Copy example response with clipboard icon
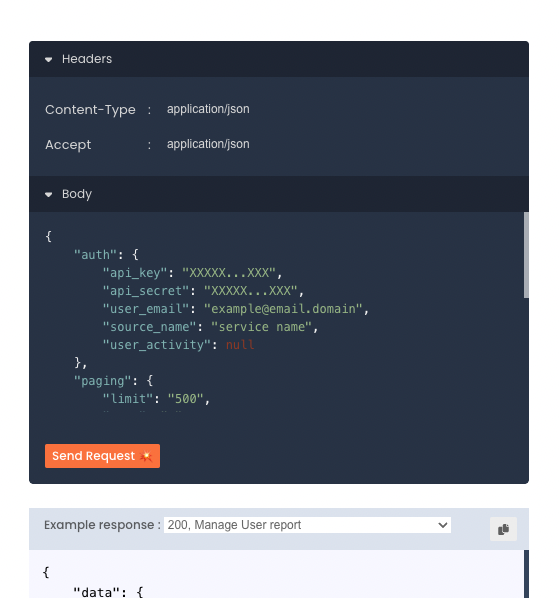The image size is (559, 598). 503,529
